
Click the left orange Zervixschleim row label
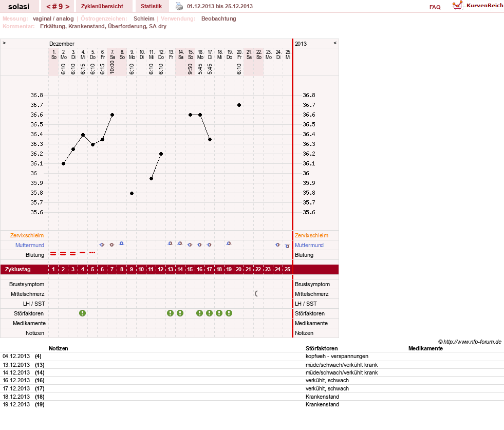(x=27, y=235)
